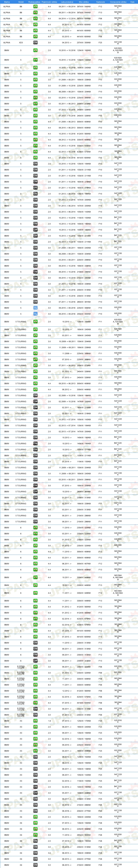Click diesel icon in X4 140kW / 190KM row
138x868 pixels.
35,841
